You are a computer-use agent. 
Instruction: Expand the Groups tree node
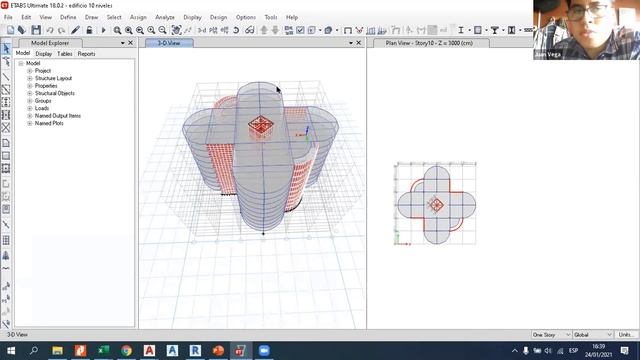click(x=30, y=101)
